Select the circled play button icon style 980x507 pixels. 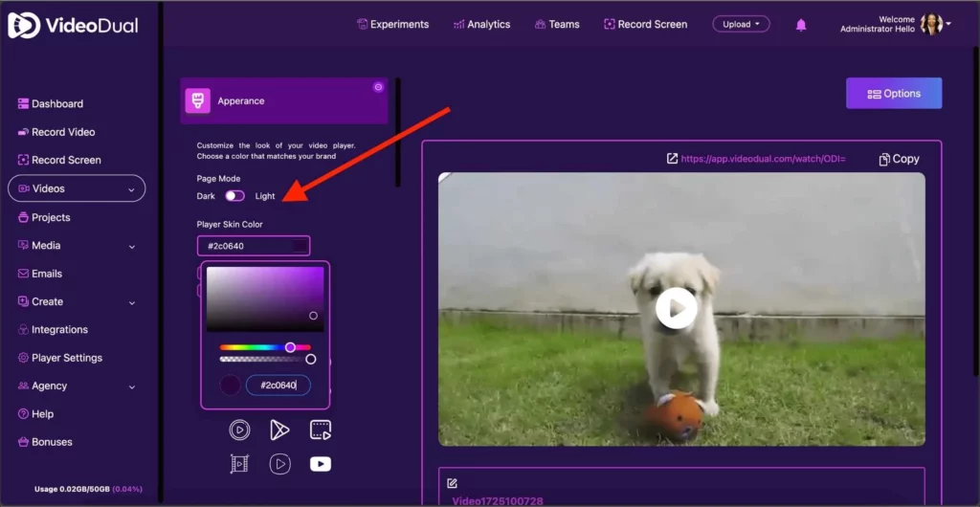(x=239, y=430)
